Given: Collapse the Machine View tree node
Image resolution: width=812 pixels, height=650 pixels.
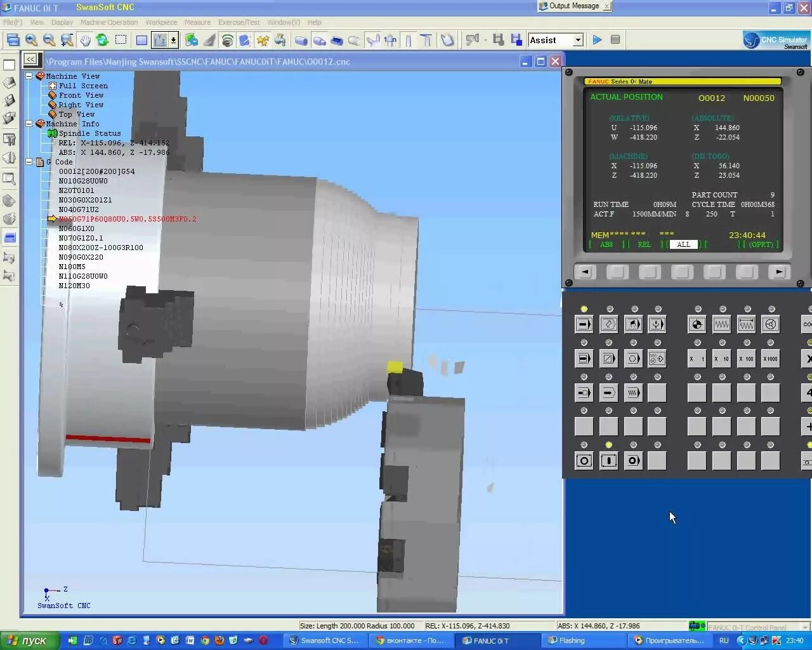Looking at the screenshot, I should (29, 76).
